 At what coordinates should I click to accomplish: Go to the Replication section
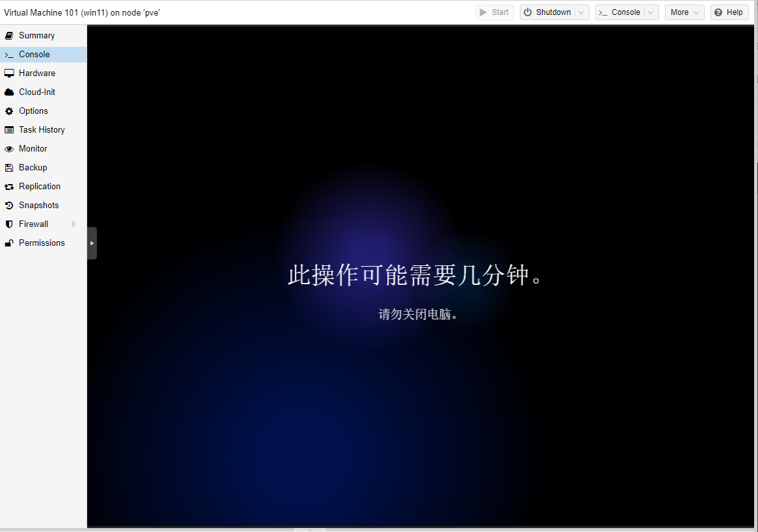point(40,187)
